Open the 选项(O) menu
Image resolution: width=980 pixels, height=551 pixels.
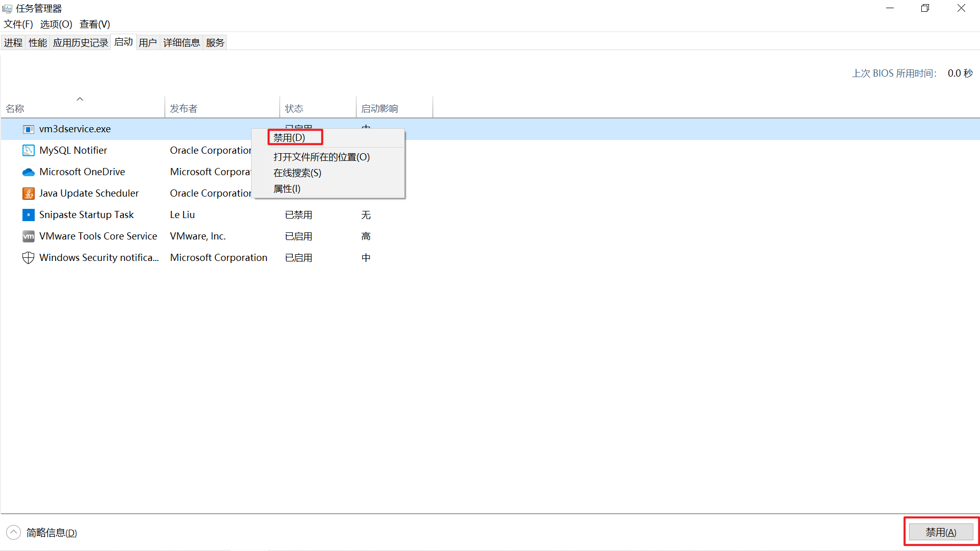[56, 24]
